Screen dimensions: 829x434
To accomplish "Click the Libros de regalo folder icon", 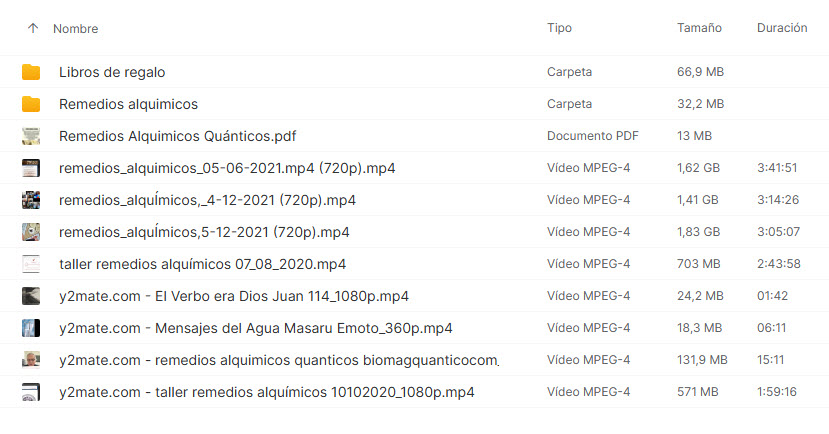I will point(31,72).
